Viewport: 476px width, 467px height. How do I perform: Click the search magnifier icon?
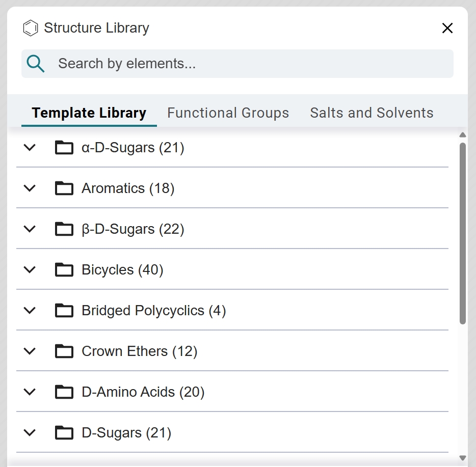coord(36,64)
